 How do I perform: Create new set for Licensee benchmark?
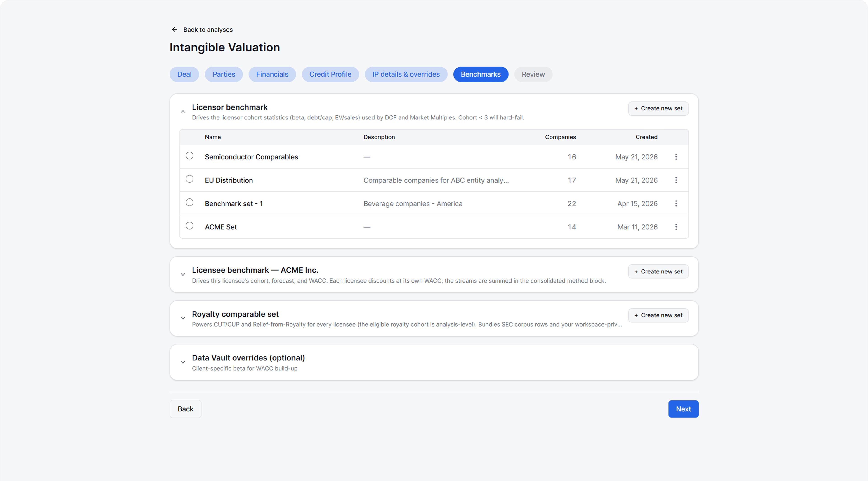point(658,272)
